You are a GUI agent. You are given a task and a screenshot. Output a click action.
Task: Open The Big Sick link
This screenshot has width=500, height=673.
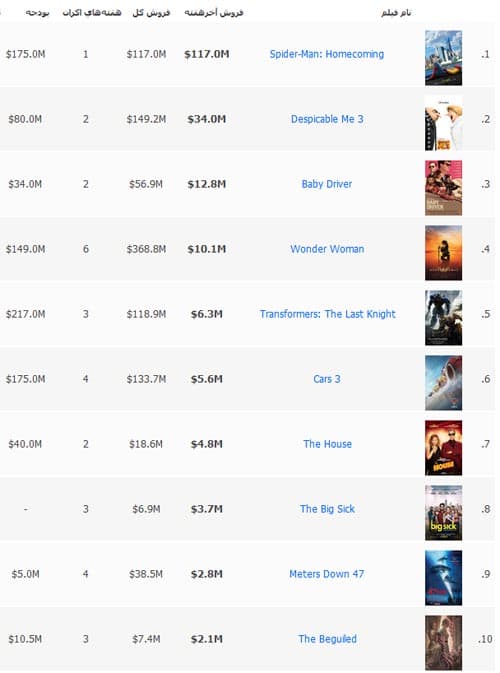[327, 509]
